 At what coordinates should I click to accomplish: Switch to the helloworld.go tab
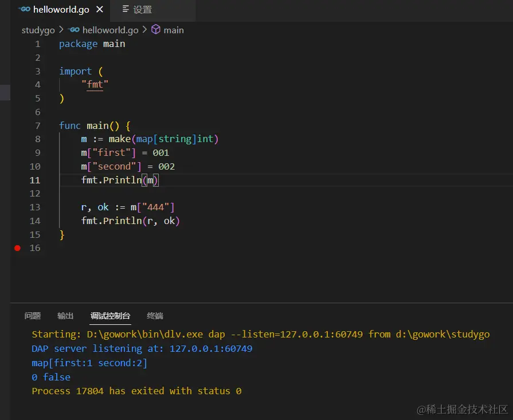tap(61, 10)
